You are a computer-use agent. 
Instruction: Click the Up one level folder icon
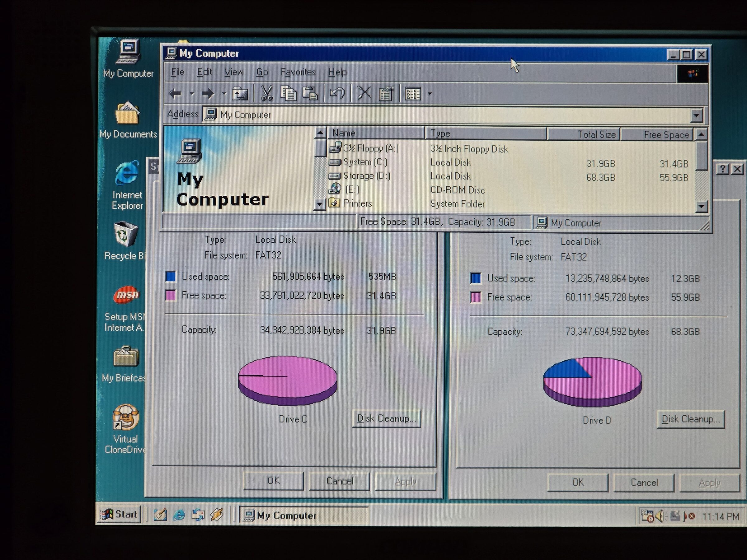point(240,94)
